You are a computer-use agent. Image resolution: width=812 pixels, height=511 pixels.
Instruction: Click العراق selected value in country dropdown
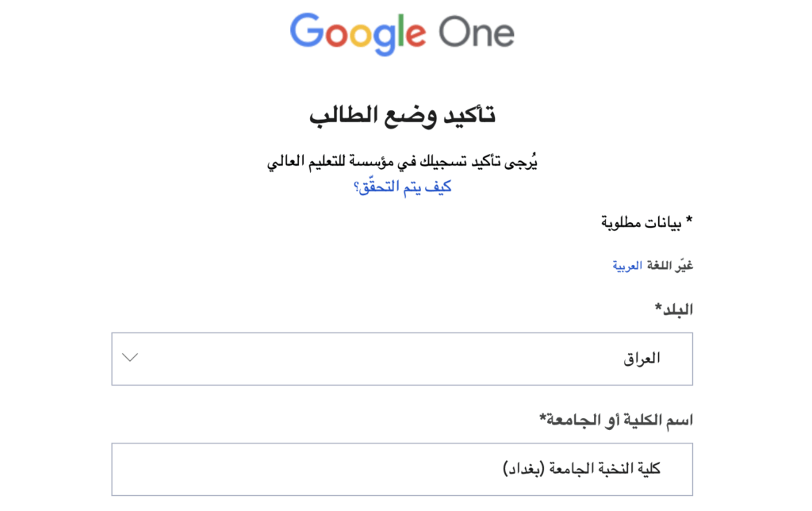coord(642,359)
